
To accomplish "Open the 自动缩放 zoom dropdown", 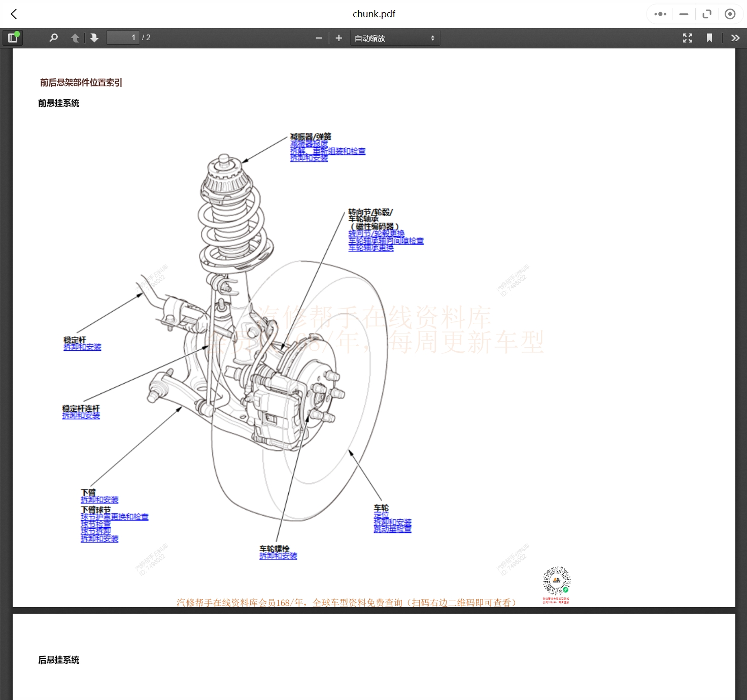I will pyautogui.click(x=394, y=38).
